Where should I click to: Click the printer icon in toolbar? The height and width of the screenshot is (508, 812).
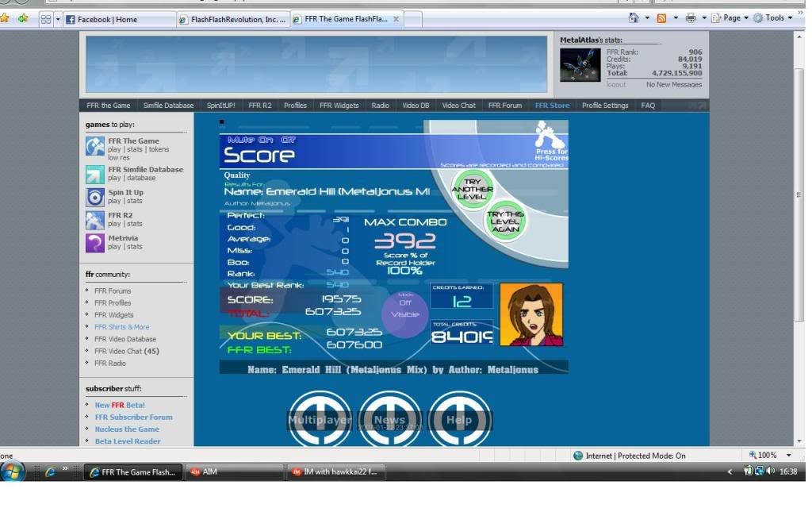coord(691,18)
